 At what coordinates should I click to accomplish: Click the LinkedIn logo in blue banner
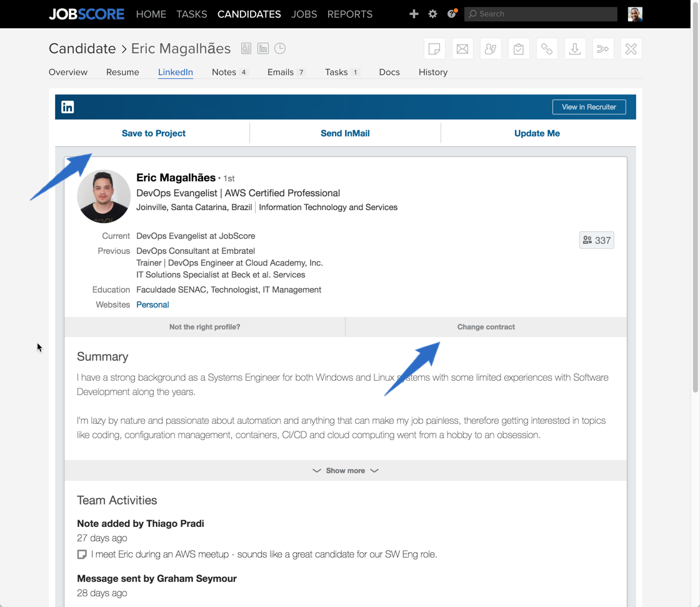67,107
